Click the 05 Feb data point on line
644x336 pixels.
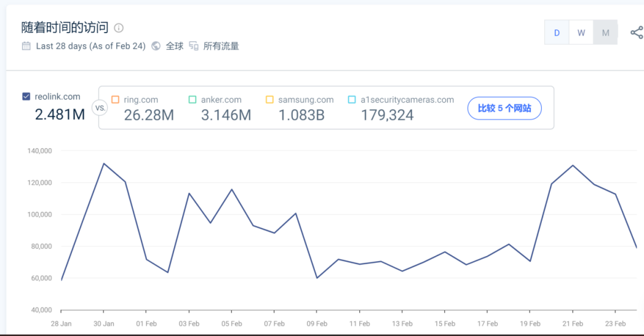232,190
